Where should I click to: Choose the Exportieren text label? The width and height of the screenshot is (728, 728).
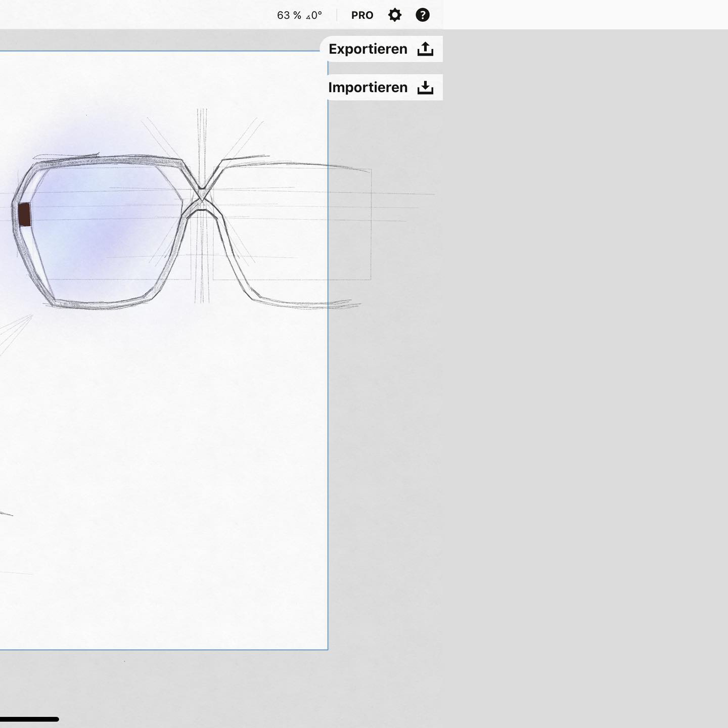click(x=368, y=49)
